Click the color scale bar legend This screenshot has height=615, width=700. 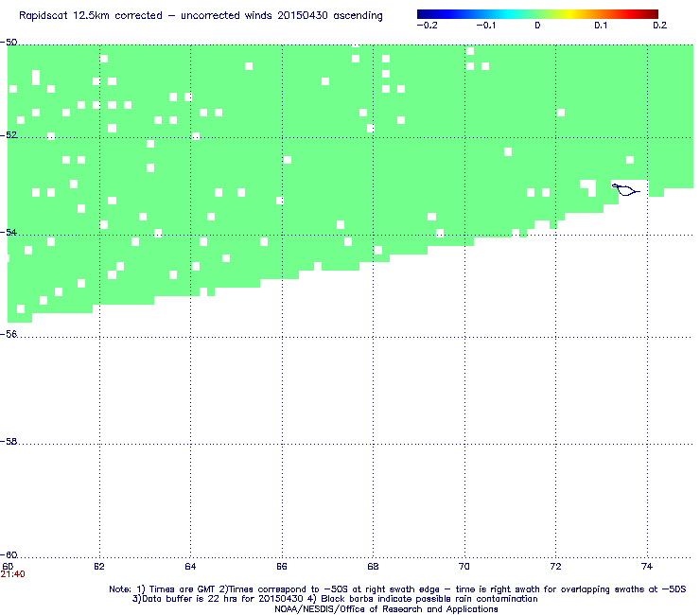pos(537,14)
